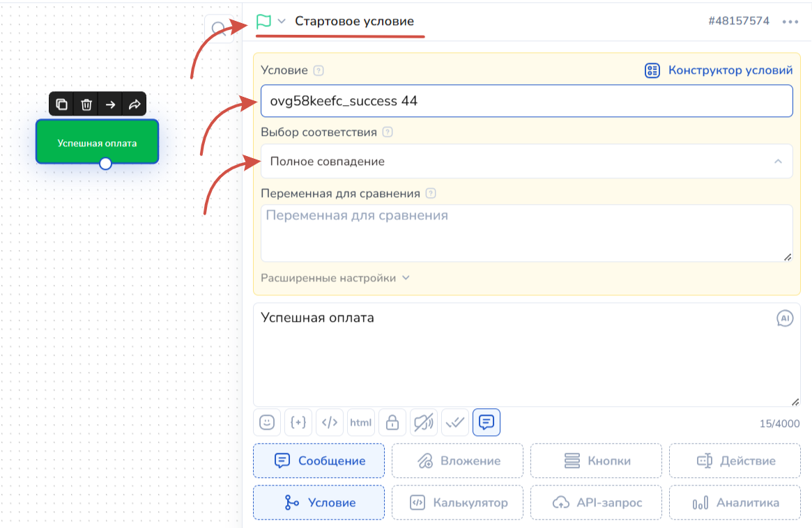
Task: Select the Вложение tab
Action: (x=457, y=460)
